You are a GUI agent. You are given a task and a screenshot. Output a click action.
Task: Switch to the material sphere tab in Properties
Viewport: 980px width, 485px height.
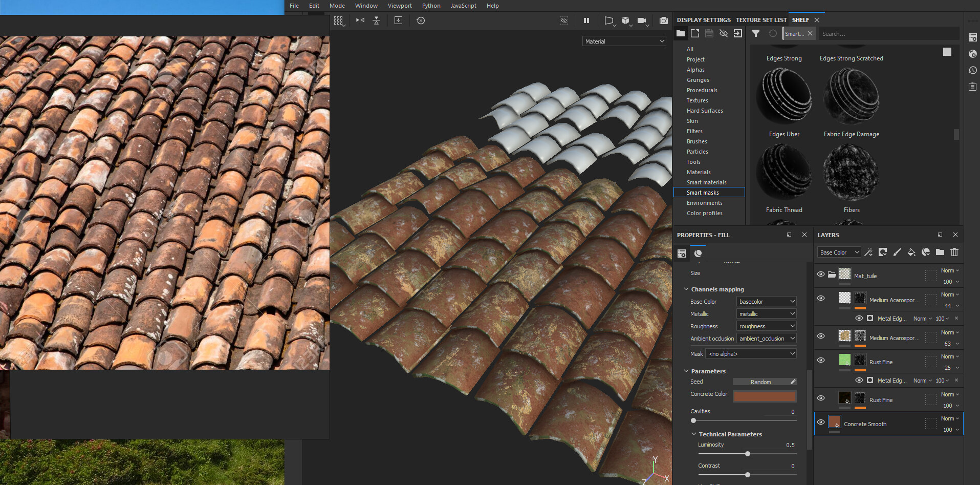[698, 254]
